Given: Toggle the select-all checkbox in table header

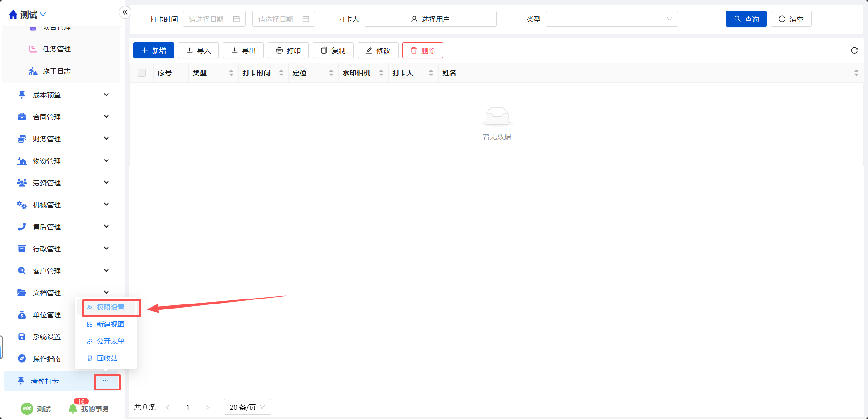Looking at the screenshot, I should (142, 73).
